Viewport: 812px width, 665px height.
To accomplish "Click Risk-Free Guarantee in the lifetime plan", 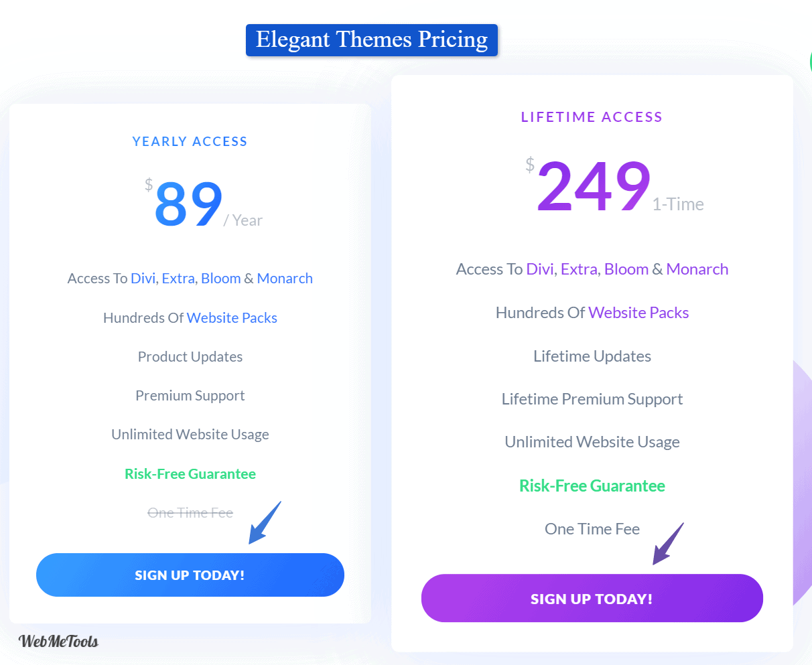I will click(x=592, y=486).
